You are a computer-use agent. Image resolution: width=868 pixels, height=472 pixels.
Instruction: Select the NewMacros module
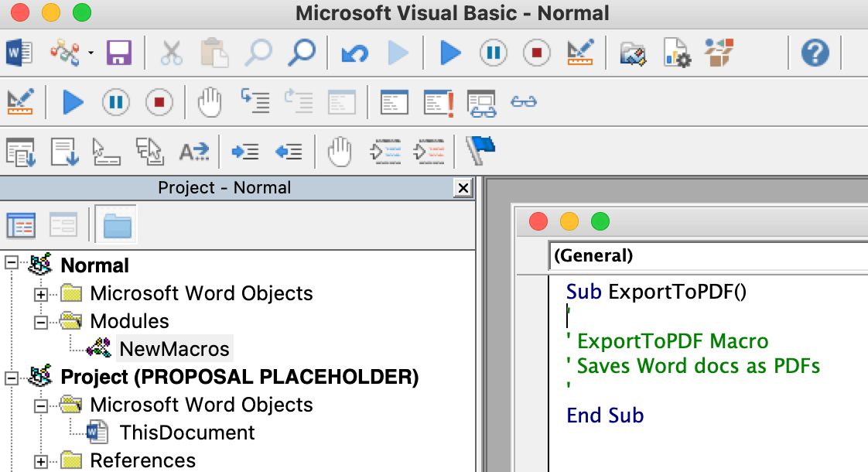click(x=174, y=349)
